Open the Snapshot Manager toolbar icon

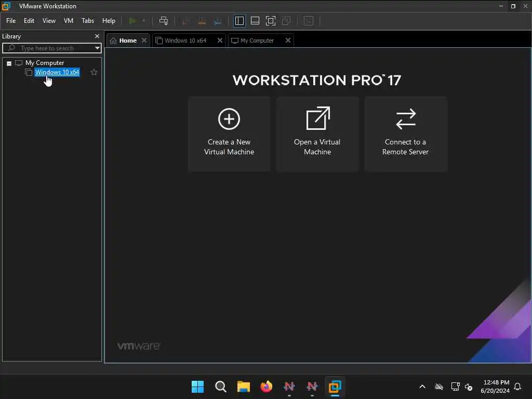point(218,21)
